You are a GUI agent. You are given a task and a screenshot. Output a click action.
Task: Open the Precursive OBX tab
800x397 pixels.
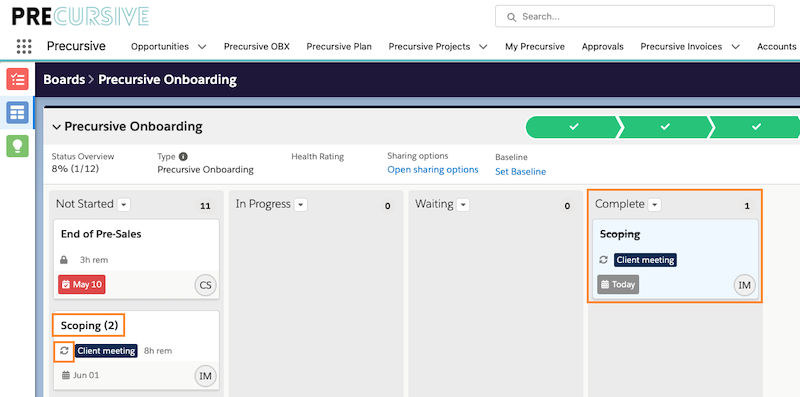[257, 46]
